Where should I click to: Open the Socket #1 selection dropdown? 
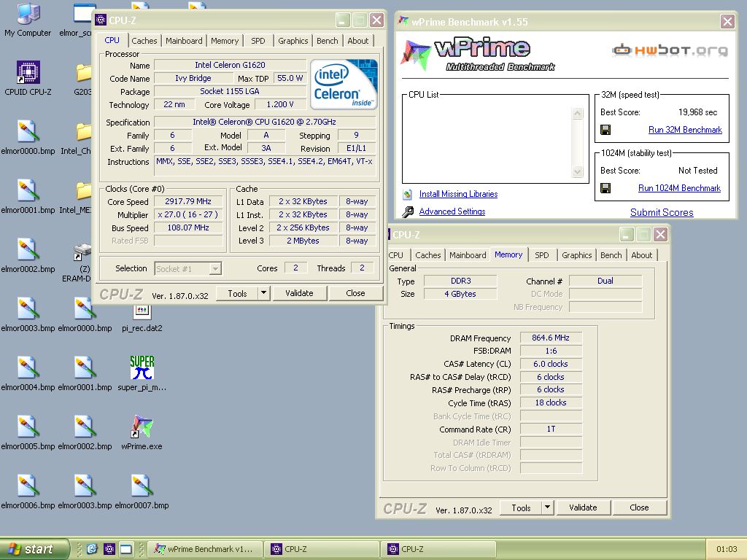(x=215, y=269)
